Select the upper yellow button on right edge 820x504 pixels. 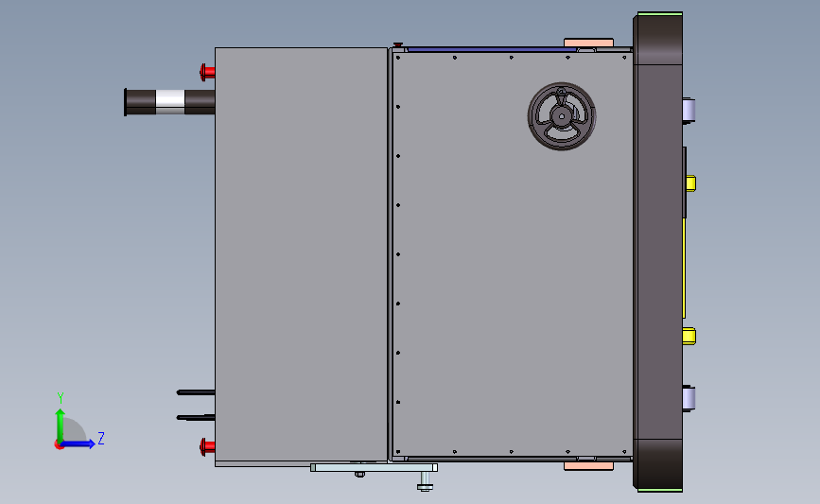(690, 183)
